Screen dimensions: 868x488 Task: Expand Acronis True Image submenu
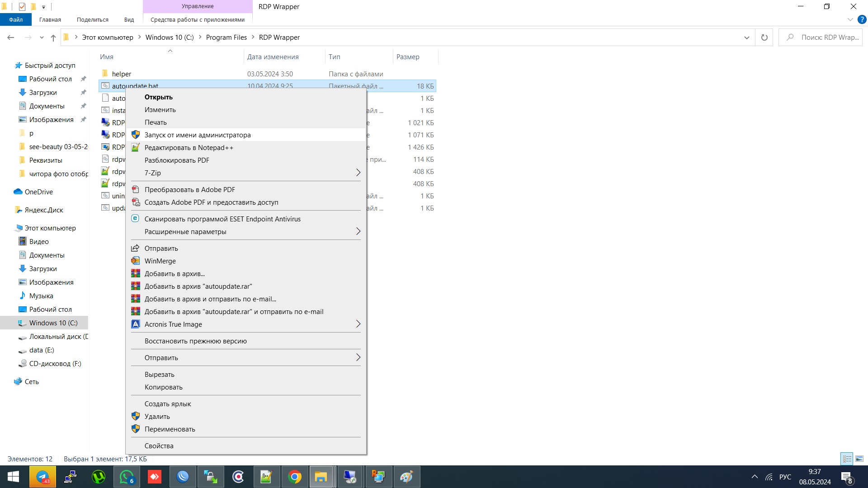[245, 324]
